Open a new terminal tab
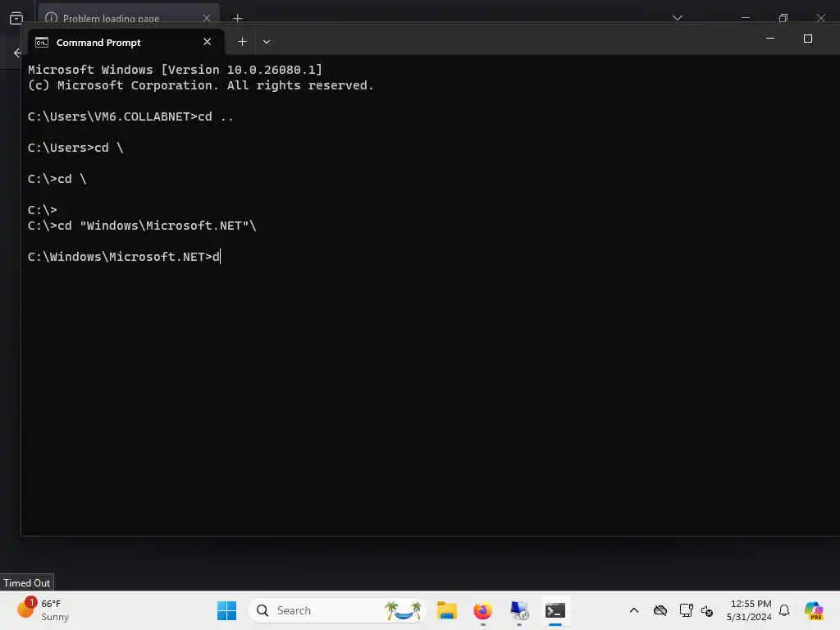Image resolution: width=840 pixels, height=630 pixels. (x=242, y=42)
